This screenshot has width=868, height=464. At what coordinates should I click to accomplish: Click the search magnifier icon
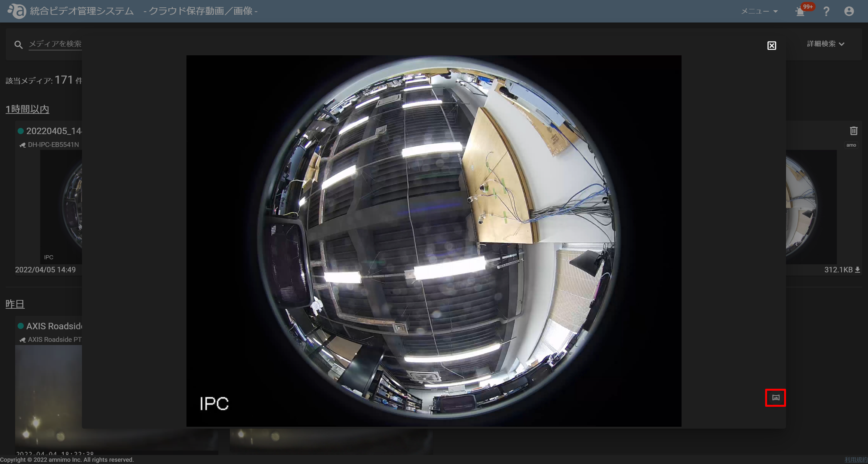19,44
